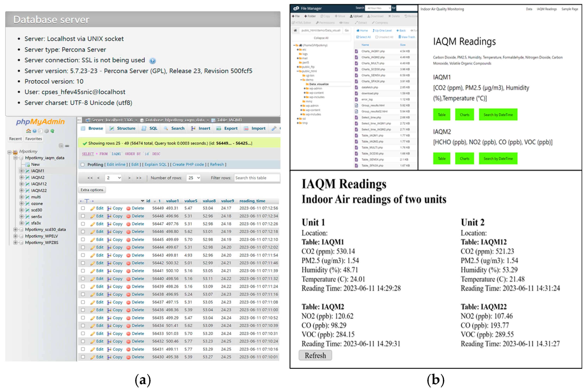Click the green reload navigation icon
The height and width of the screenshot is (392, 586).
click(x=53, y=131)
